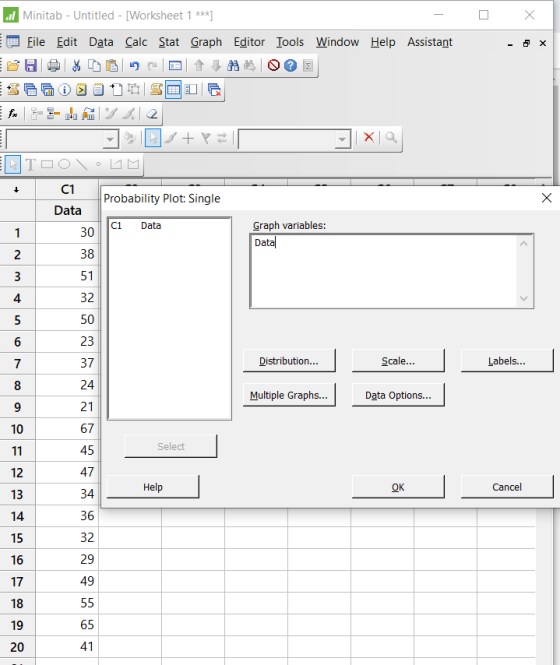Click the Scale... button
This screenshot has width=560, height=665.
coord(398,361)
